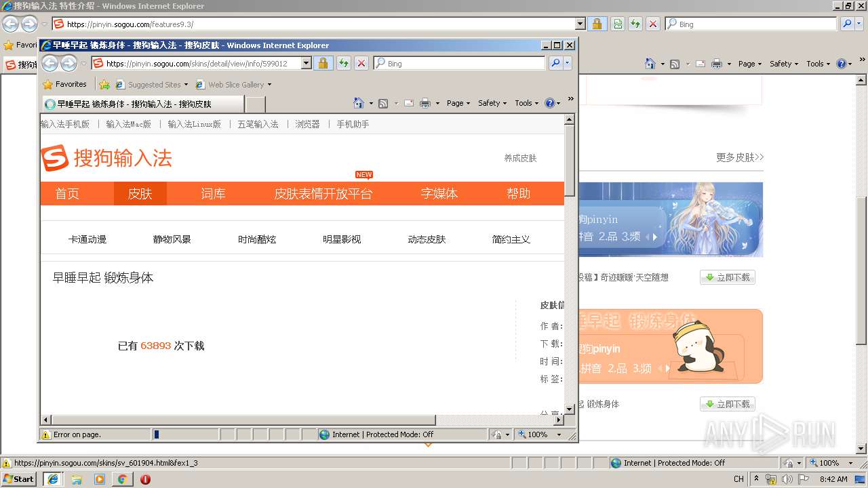868x488 pixels.
Task: Open 皮肤 tab on Sogou site
Action: click(x=140, y=193)
